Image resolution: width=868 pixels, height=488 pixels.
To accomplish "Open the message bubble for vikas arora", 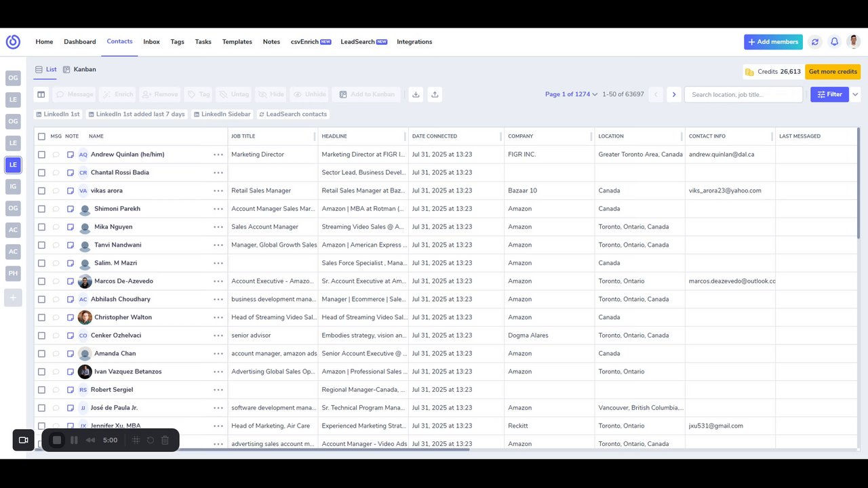I will 56,191.
